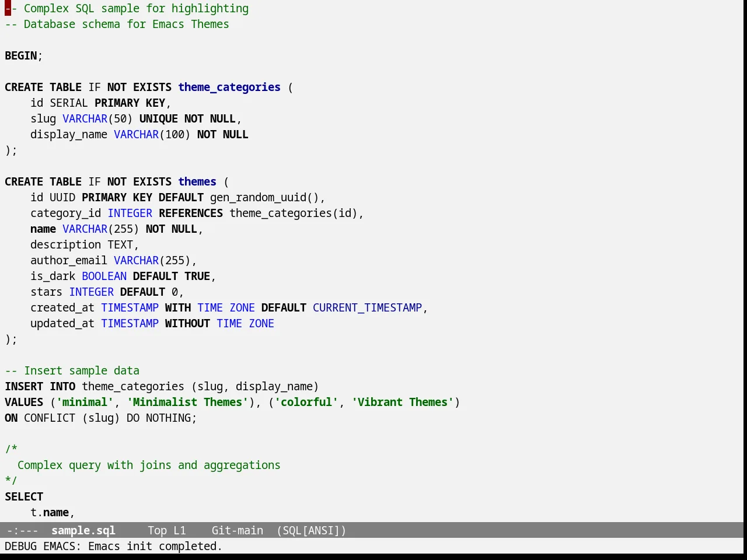
Task: Click the comment 'Complex SQL sample for highlighting'
Action: 136,8
